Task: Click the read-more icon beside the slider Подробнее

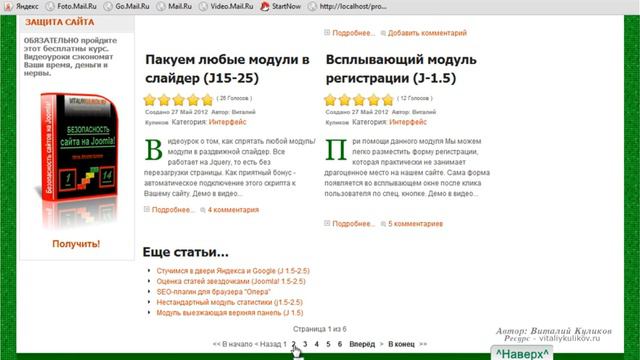Action: coord(147,209)
